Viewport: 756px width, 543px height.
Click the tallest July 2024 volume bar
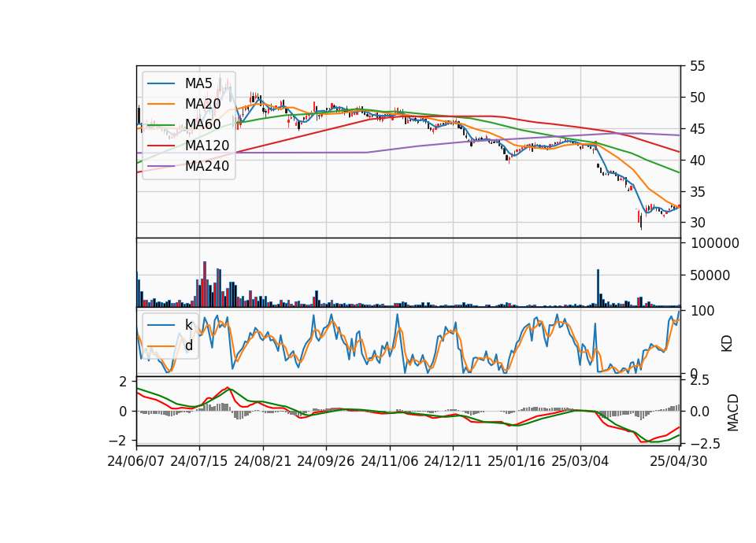[x=205, y=284]
